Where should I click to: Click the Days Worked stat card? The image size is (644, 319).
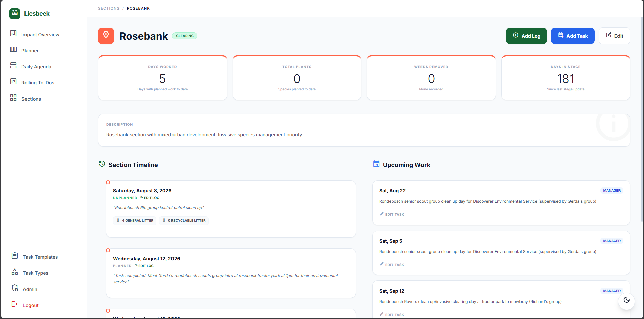[162, 78]
